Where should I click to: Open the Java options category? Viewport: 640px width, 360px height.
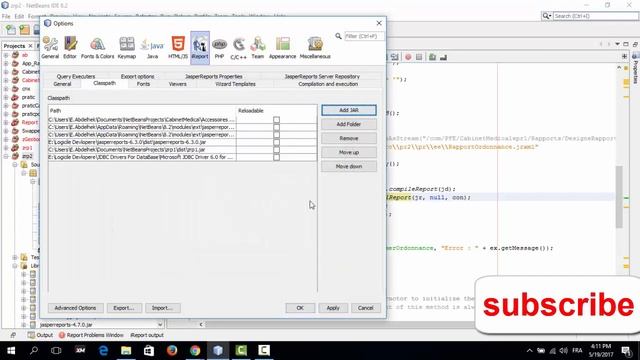152,48
